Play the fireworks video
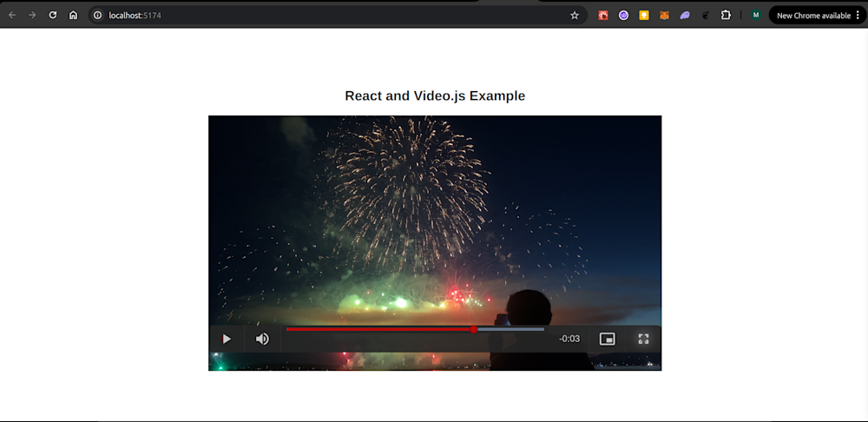The height and width of the screenshot is (422, 868). pyautogui.click(x=227, y=339)
